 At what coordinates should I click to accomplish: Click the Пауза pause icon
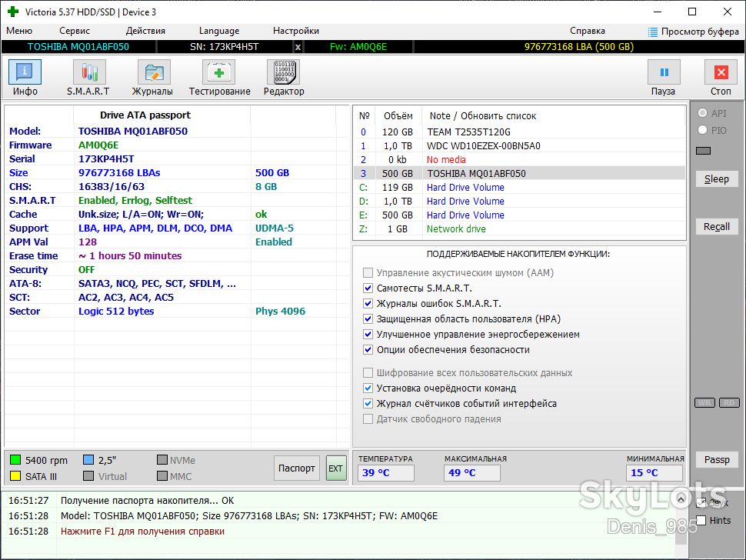pyautogui.click(x=664, y=72)
